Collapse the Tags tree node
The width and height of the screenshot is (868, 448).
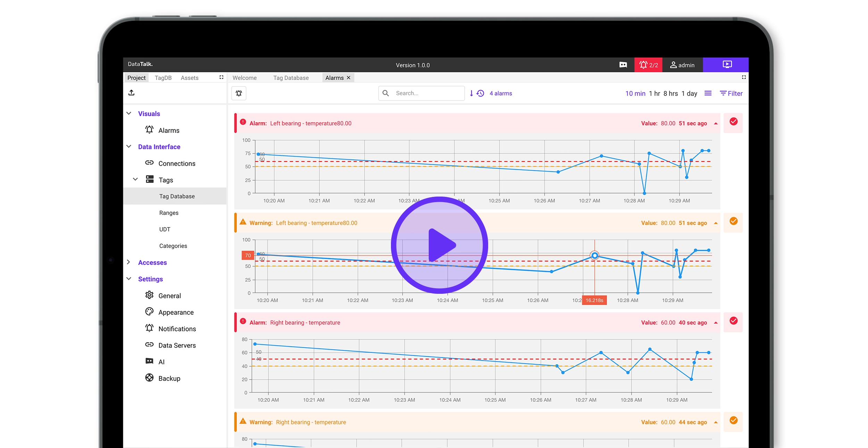(135, 179)
